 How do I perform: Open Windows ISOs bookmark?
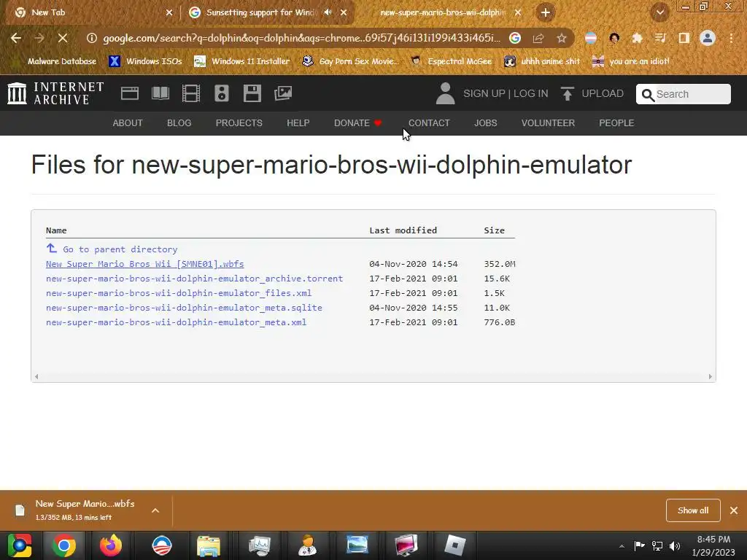pyautogui.click(x=145, y=61)
